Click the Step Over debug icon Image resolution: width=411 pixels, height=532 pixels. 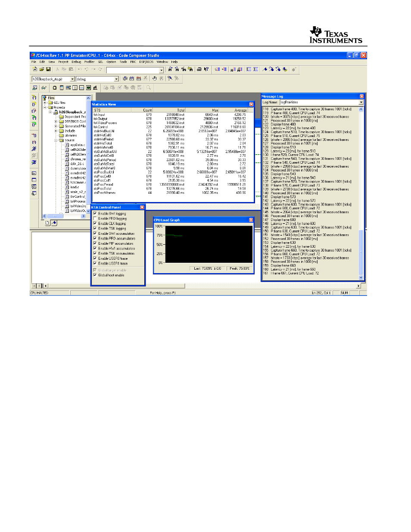(x=34, y=104)
